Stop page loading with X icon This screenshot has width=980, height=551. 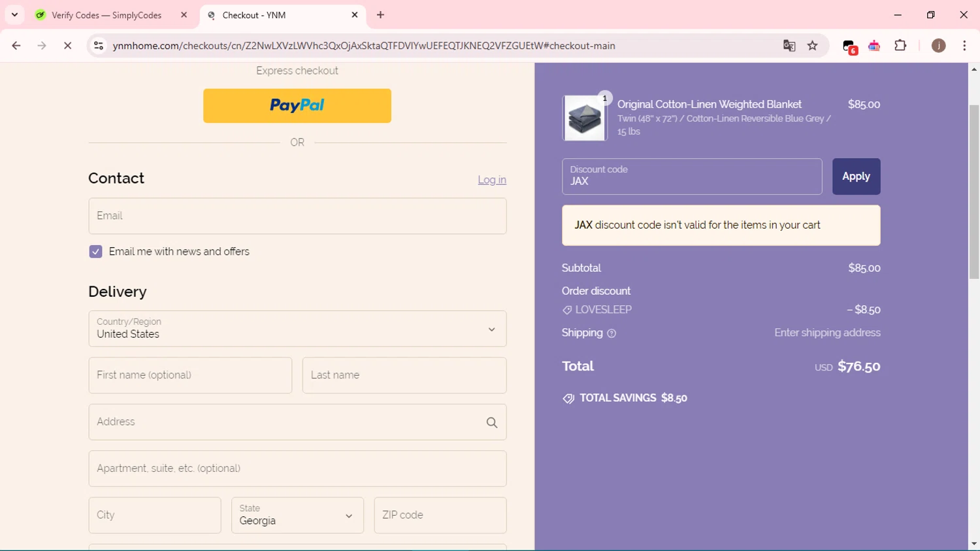[x=67, y=46]
